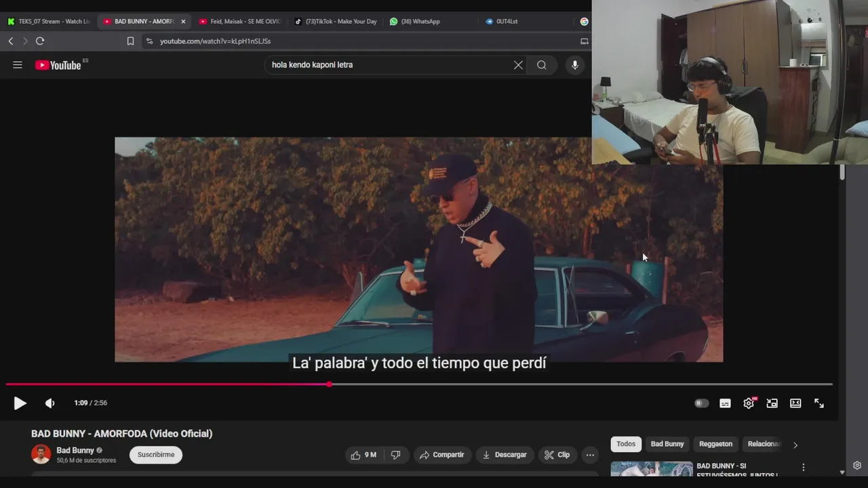
Task: Open player settings gear
Action: tap(749, 403)
